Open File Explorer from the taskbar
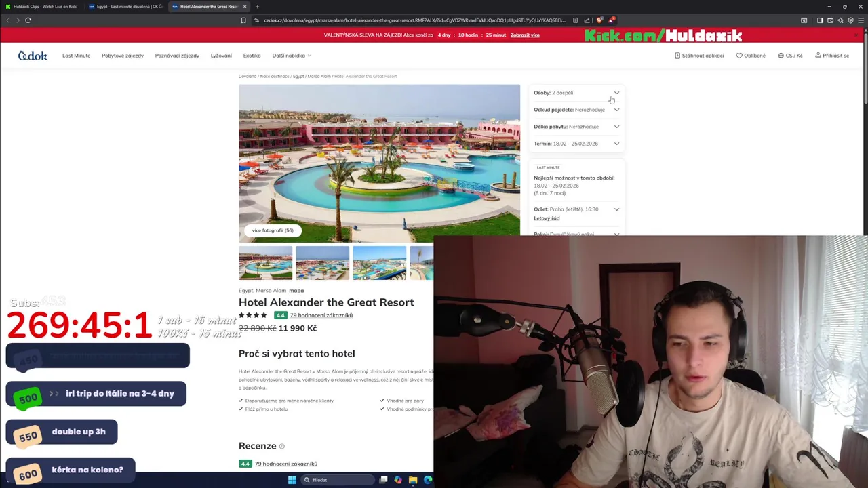Image resolution: width=868 pixels, height=488 pixels. pyautogui.click(x=413, y=480)
